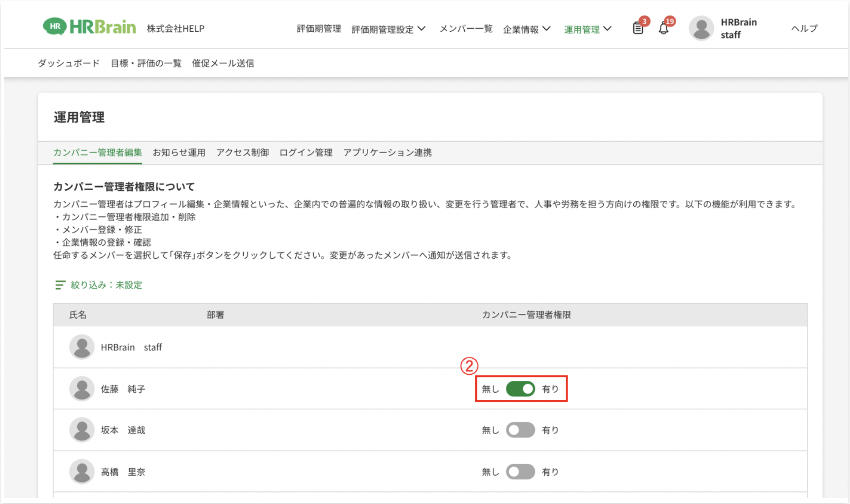This screenshot has width=850, height=504.
Task: Expand the 企業情報 dropdown
Action: click(x=527, y=29)
